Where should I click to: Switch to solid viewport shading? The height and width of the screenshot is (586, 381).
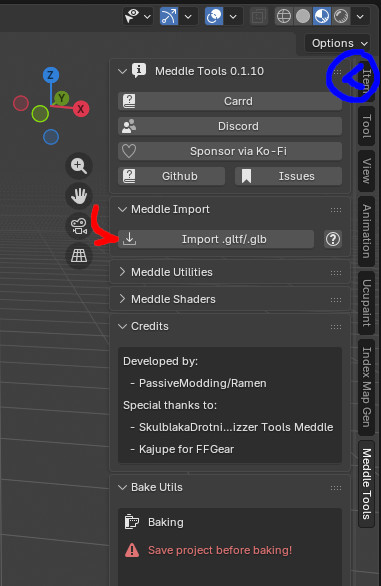303,16
